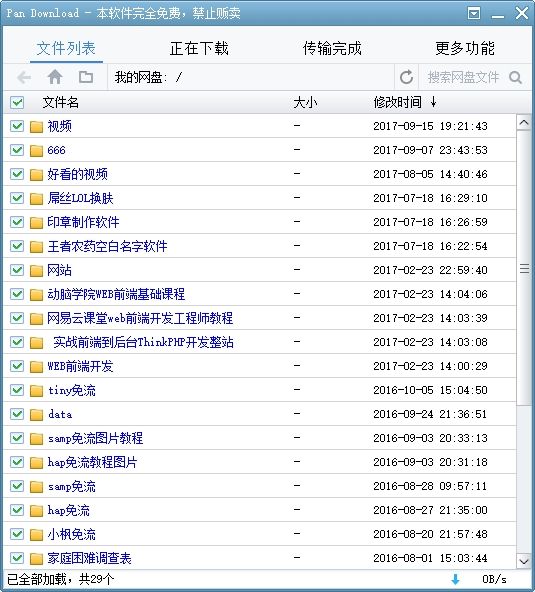535x592 pixels.
Task: Uncheck the 动脑学院WEB前端基础课程 checkbox
Action: (x=17, y=294)
